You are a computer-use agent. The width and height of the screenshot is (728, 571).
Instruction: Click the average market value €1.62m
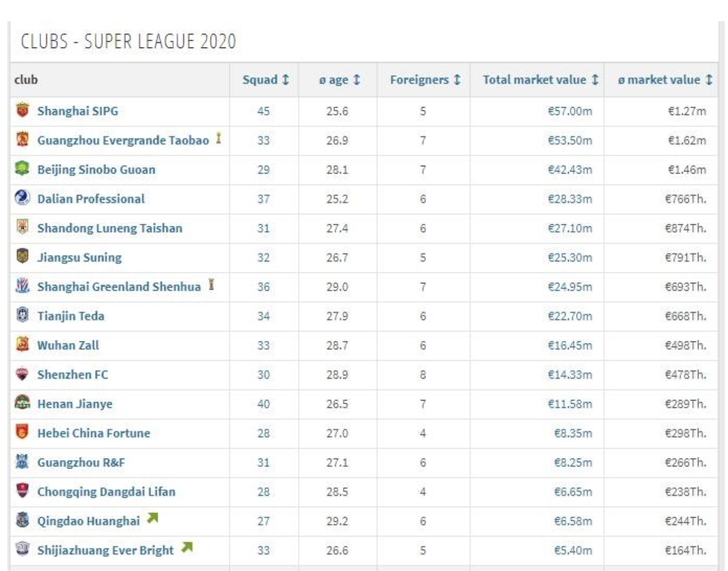click(x=687, y=140)
